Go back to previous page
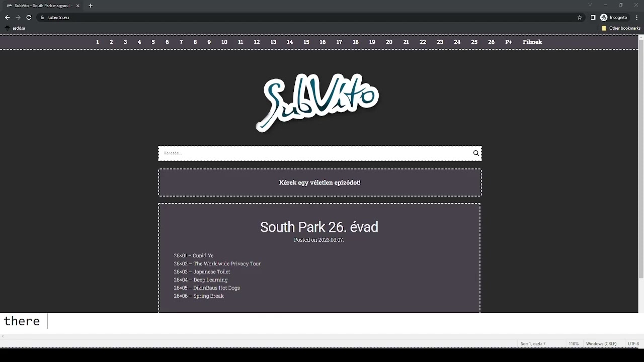 pyautogui.click(x=7, y=17)
